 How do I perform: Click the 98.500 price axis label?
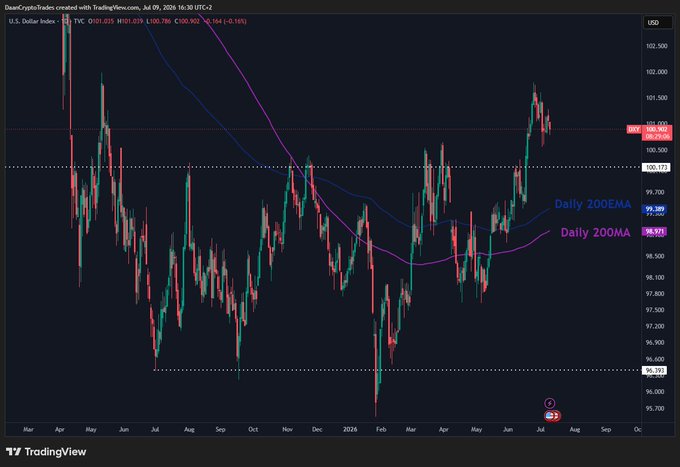tap(655, 256)
